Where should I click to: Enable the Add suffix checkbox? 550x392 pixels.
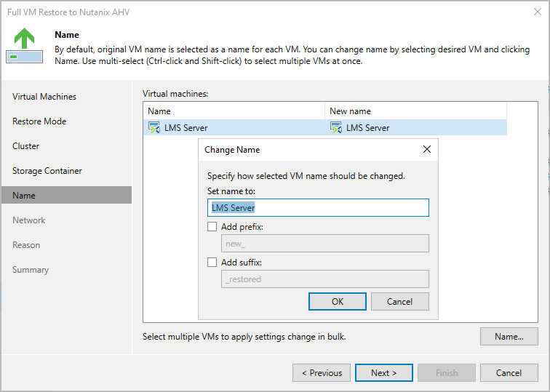(212, 263)
